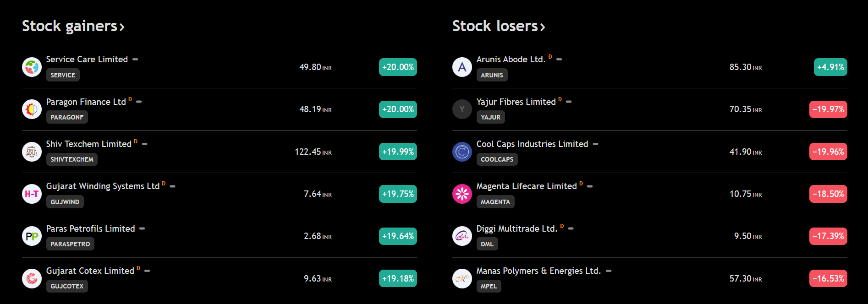Click the green +19.75% change badge

[398, 194]
